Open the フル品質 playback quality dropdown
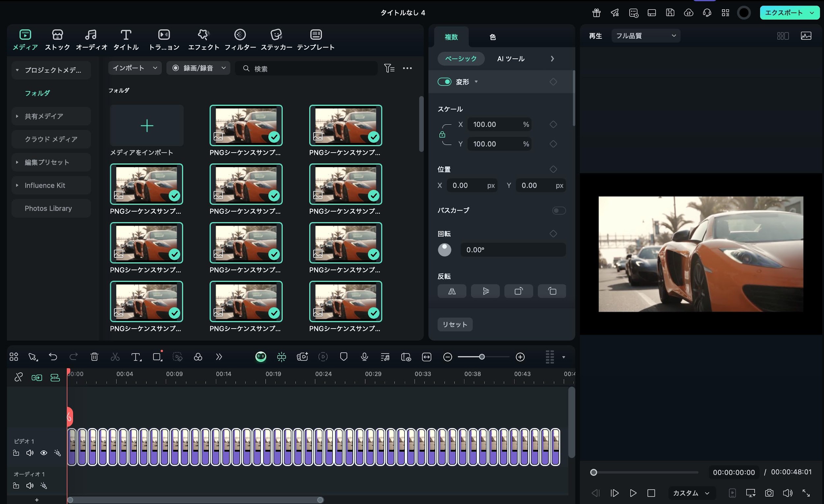Viewport: 824px width, 504px height. 646,36
